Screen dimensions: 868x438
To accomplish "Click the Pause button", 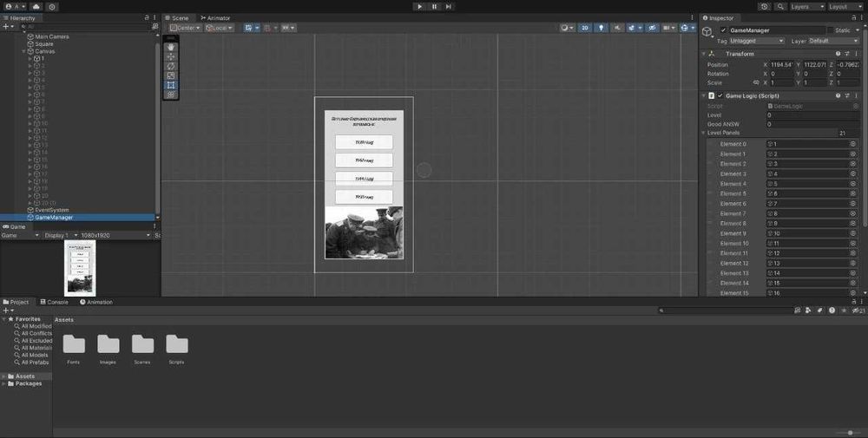I will pyautogui.click(x=434, y=7).
